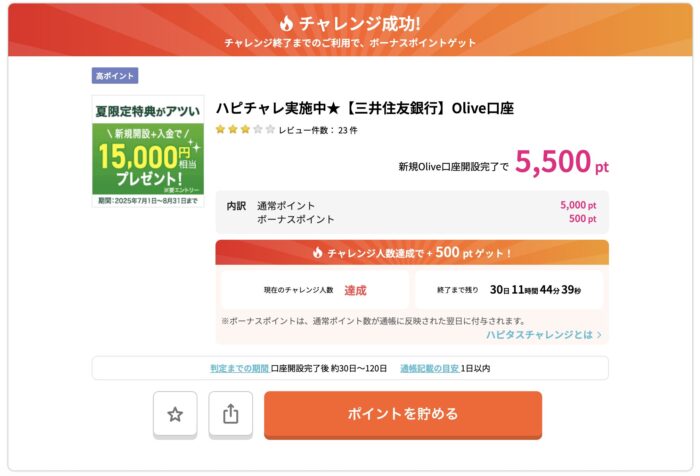Click the first yellow review star
This screenshot has height=476, width=700.
[x=220, y=129]
